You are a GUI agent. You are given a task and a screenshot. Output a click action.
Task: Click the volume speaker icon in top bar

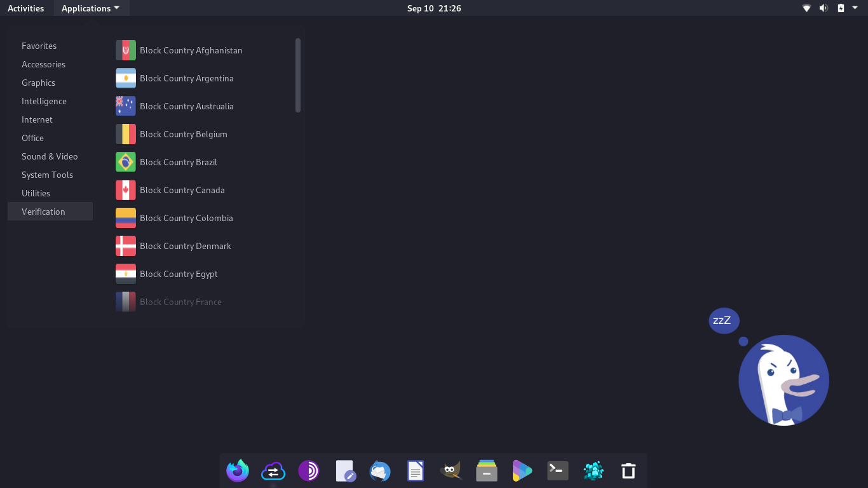[824, 8]
